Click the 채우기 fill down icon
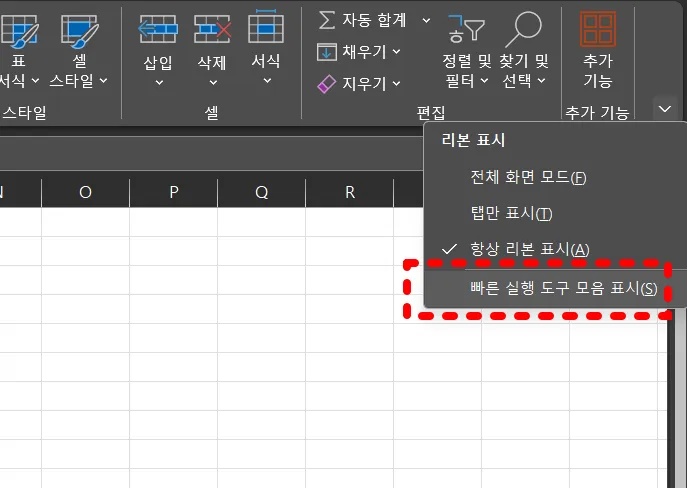 tap(327, 52)
